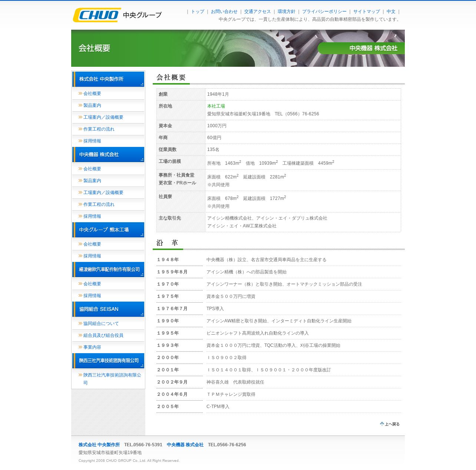Click the CHUO 中央グループ logo

point(117,15)
